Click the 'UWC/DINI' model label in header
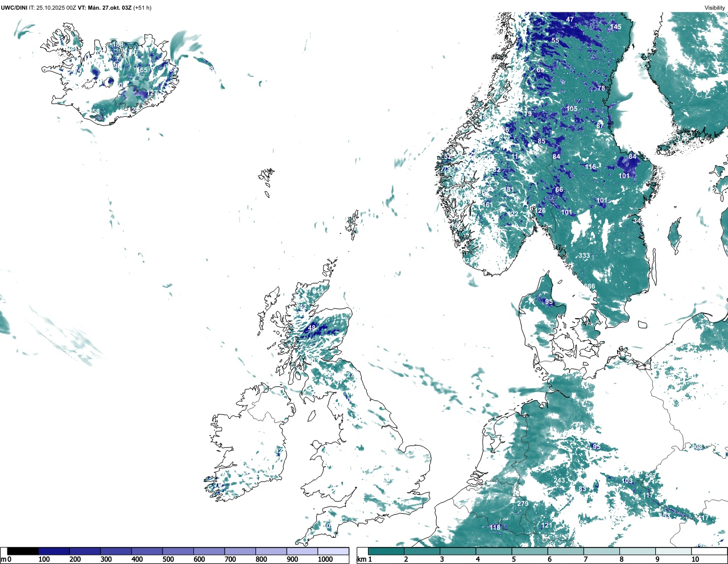Viewport: 728px width, 564px height. pos(14,7)
